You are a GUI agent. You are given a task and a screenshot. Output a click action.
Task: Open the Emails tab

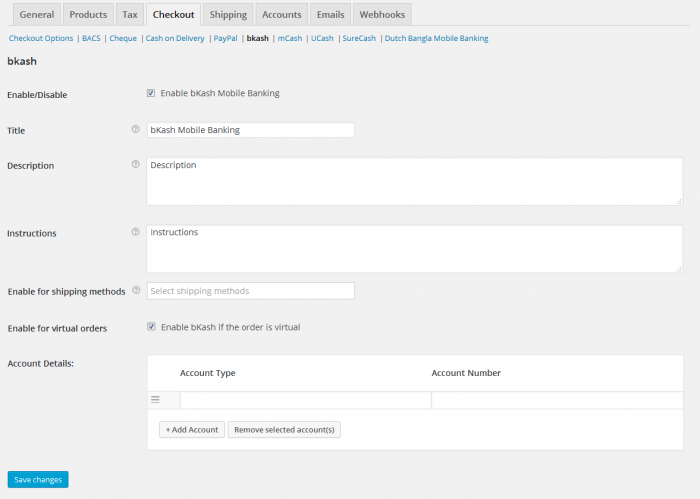click(x=328, y=15)
